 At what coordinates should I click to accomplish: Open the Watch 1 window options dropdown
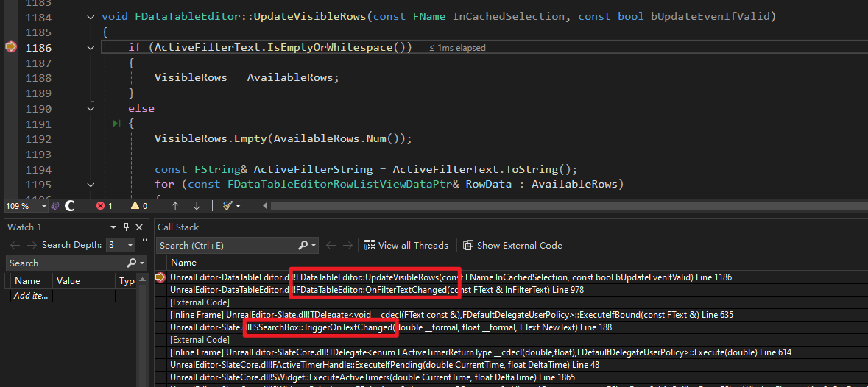coord(113,227)
